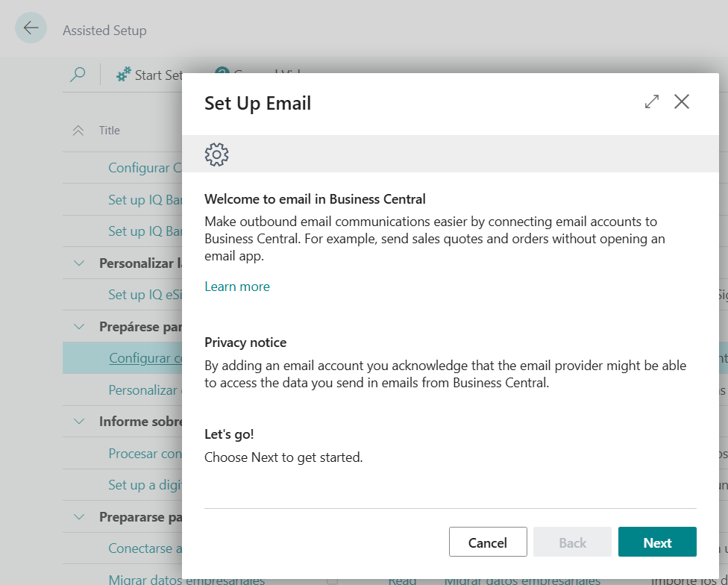Open the Learn more link
The height and width of the screenshot is (585, 728).
click(237, 287)
